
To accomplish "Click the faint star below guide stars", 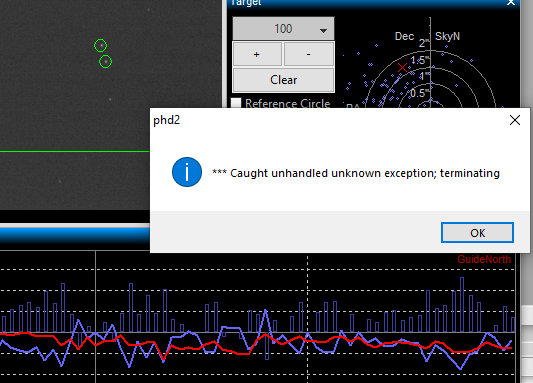I will 110,99.
